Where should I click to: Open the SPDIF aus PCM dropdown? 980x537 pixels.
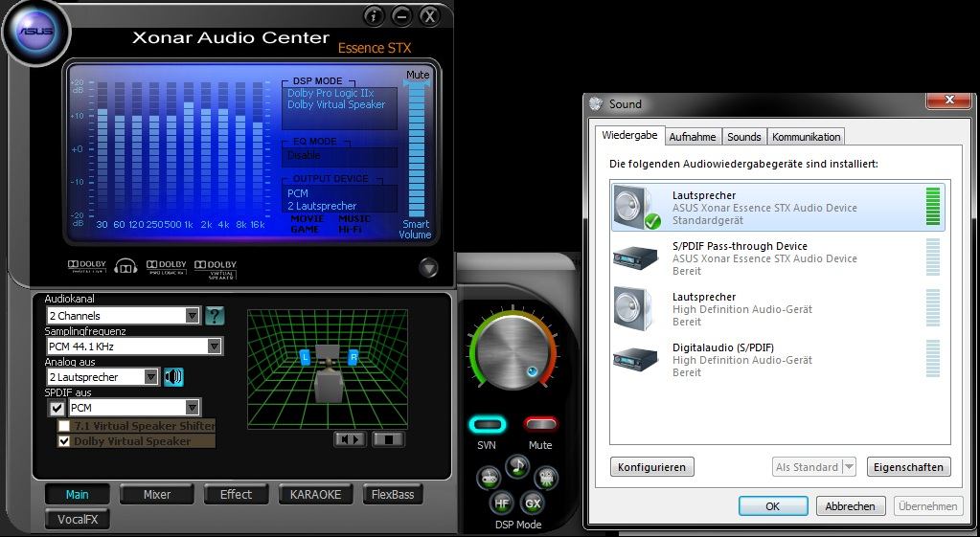click(134, 408)
